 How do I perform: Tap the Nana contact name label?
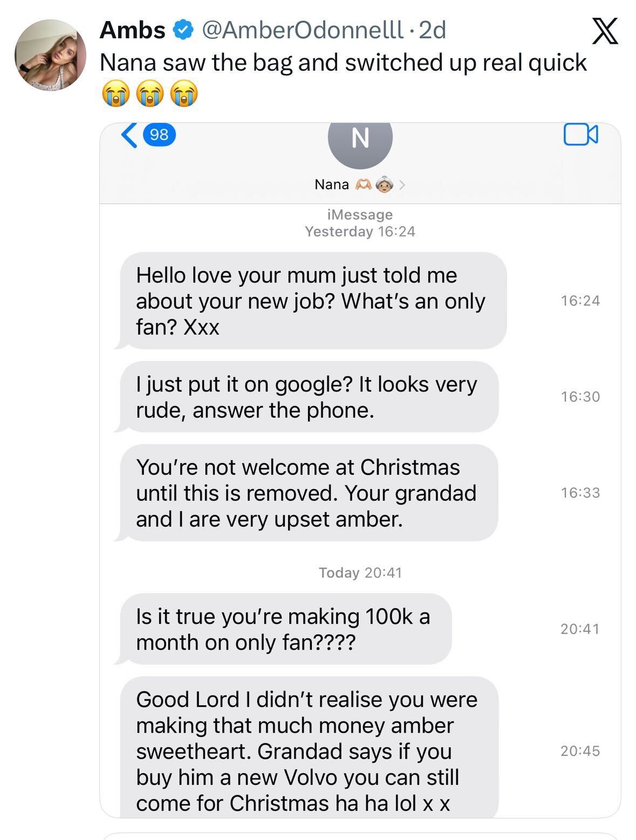coord(332,185)
